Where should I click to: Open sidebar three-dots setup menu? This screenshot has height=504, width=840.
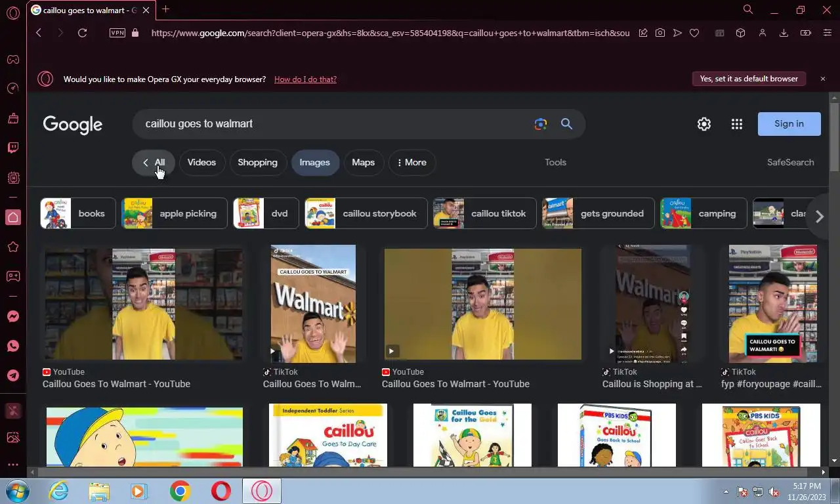[x=12, y=465]
